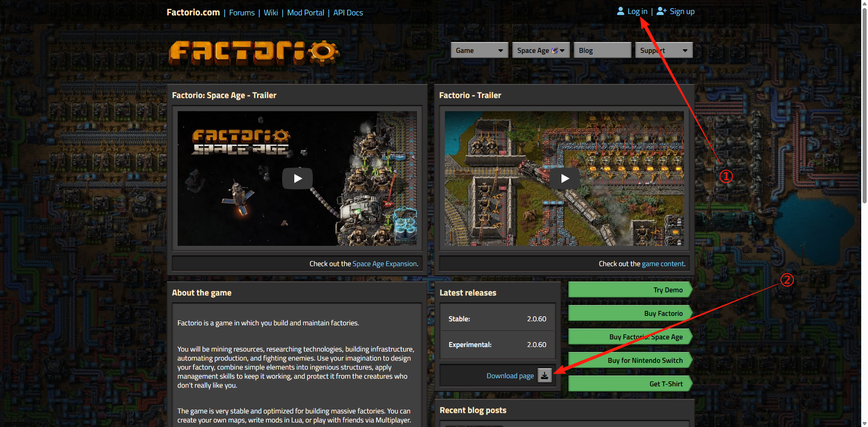The height and width of the screenshot is (427, 868).
Task: Play the Space Age trailer video
Action: tap(297, 178)
